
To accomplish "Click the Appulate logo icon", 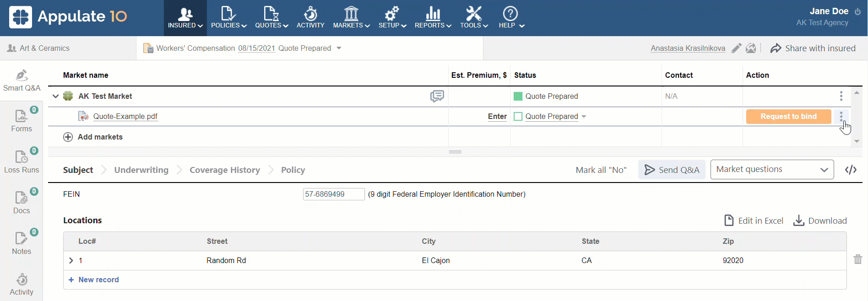I will click(21, 17).
